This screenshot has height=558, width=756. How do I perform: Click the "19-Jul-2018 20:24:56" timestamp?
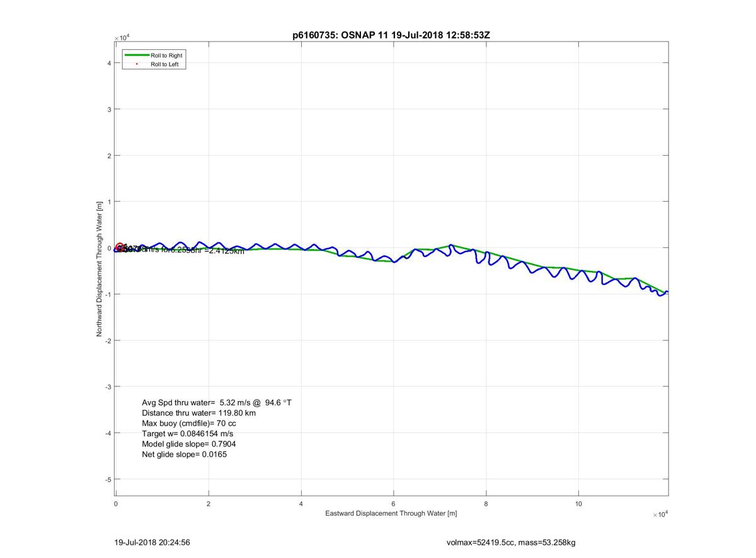click(152, 542)
